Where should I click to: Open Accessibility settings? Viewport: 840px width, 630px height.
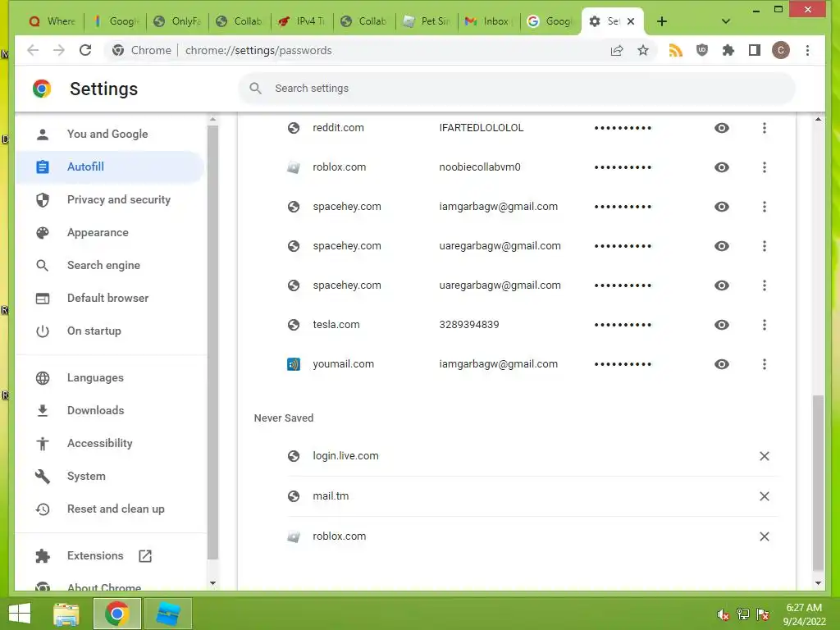(x=110, y=444)
